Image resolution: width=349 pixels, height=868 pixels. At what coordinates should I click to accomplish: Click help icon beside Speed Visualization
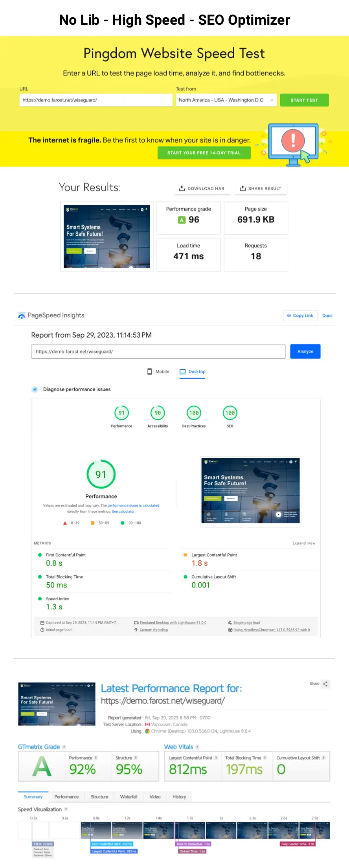[x=66, y=809]
